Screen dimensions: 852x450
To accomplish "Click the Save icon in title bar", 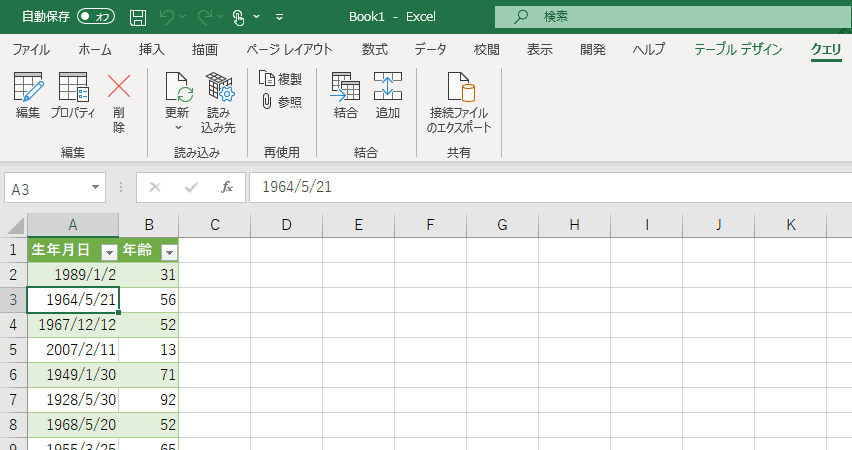I will (x=138, y=17).
